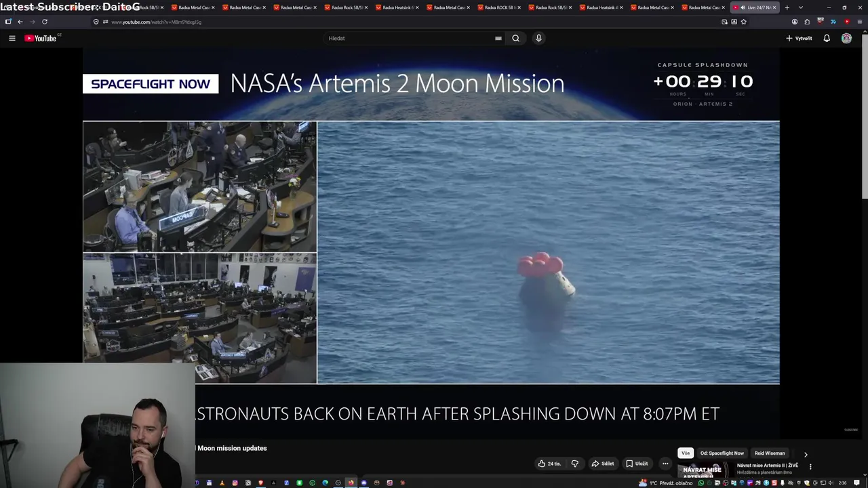Open the on-screen keyboard icon in search box

pos(498,39)
